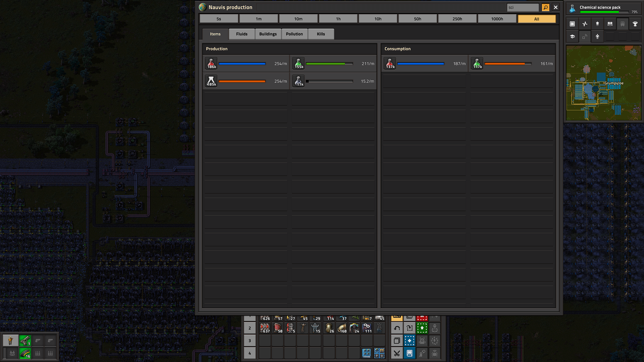Viewport: 644px width, 362px height.
Task: Close the Nauvis production window
Action: (x=556, y=7)
